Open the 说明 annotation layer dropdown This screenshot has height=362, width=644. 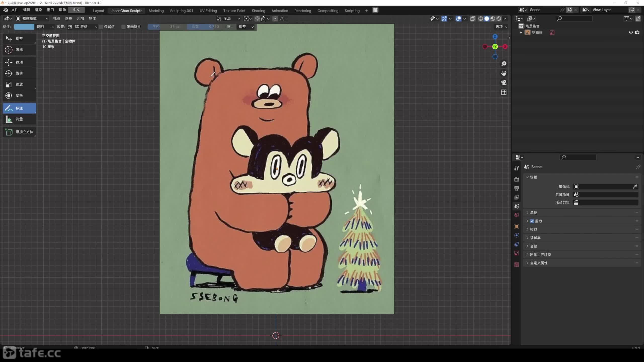[45, 27]
